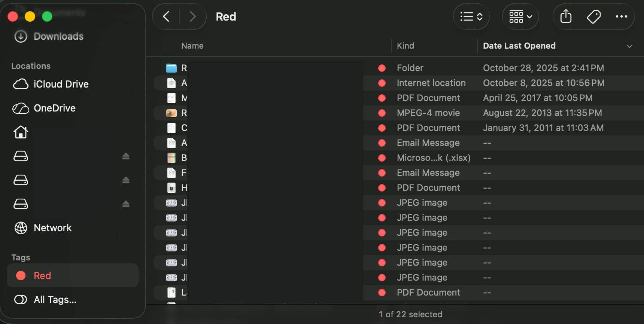The image size is (644, 324).
Task: Click the Edit Tags icon
Action: [593, 16]
